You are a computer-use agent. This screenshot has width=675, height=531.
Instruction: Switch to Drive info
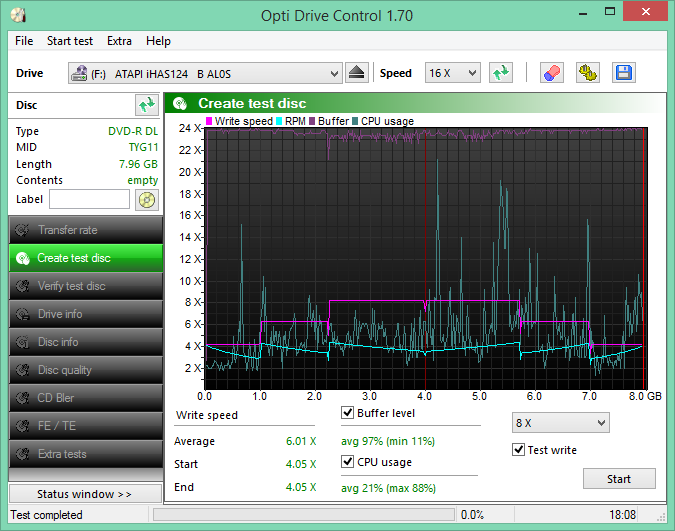point(86,314)
